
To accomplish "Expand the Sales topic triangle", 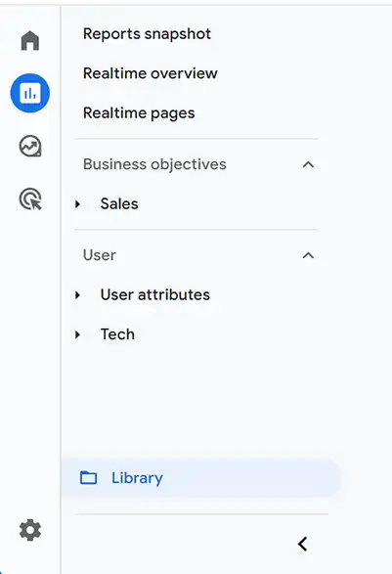I will (x=77, y=204).
